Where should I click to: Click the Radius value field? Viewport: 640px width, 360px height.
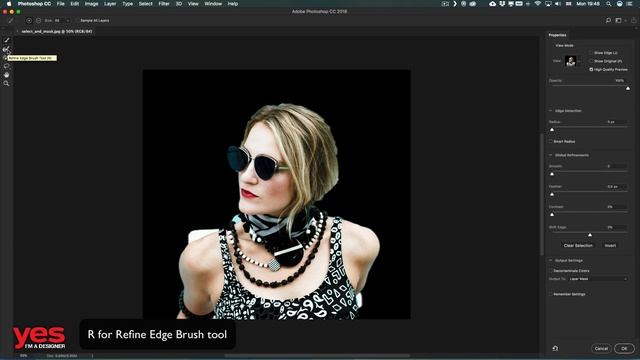click(616, 122)
